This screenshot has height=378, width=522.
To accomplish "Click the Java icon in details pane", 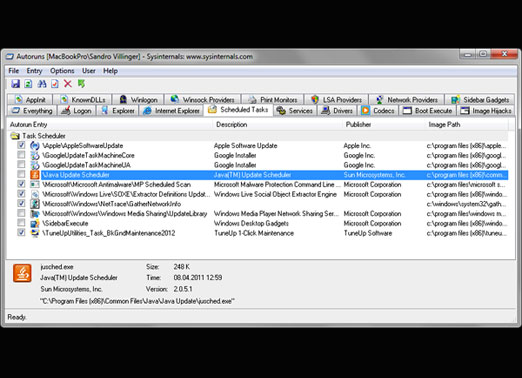I will tap(22, 273).
